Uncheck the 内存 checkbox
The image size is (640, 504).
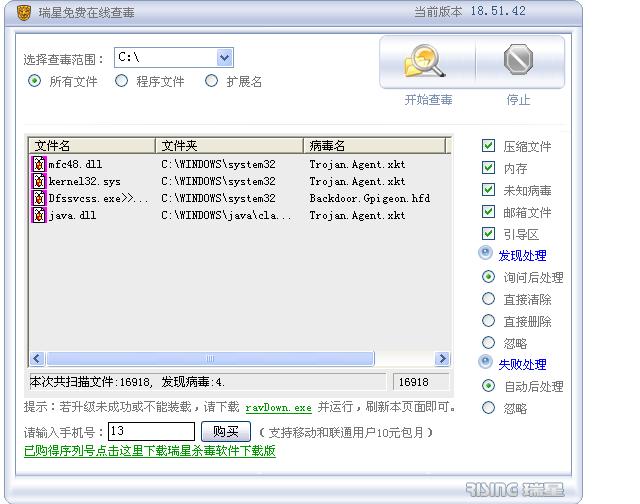(x=488, y=168)
